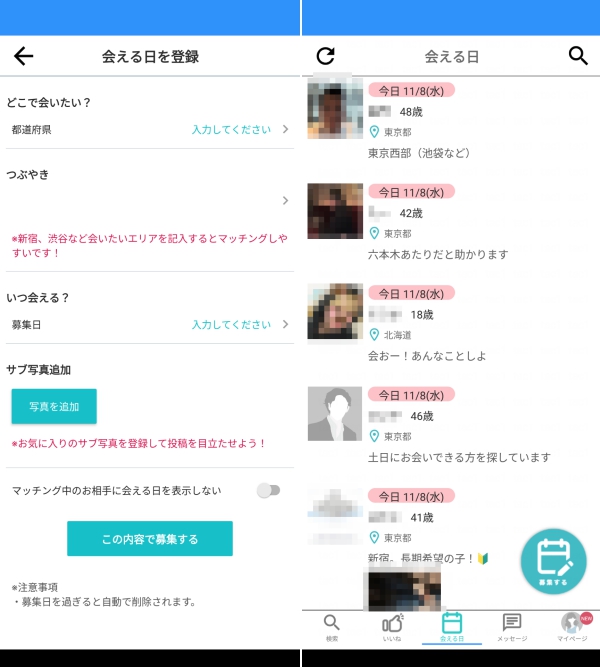
Task: Open the 48歳 user's profile photo
Action: [335, 110]
